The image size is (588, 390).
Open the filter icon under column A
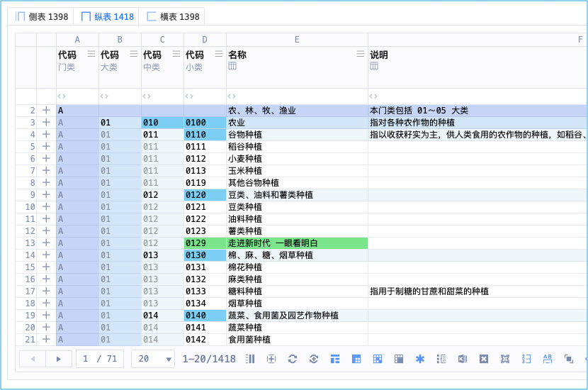(x=62, y=96)
